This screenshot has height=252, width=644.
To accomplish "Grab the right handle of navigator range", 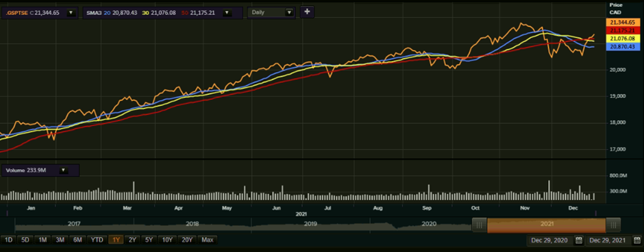I will click(x=613, y=225).
